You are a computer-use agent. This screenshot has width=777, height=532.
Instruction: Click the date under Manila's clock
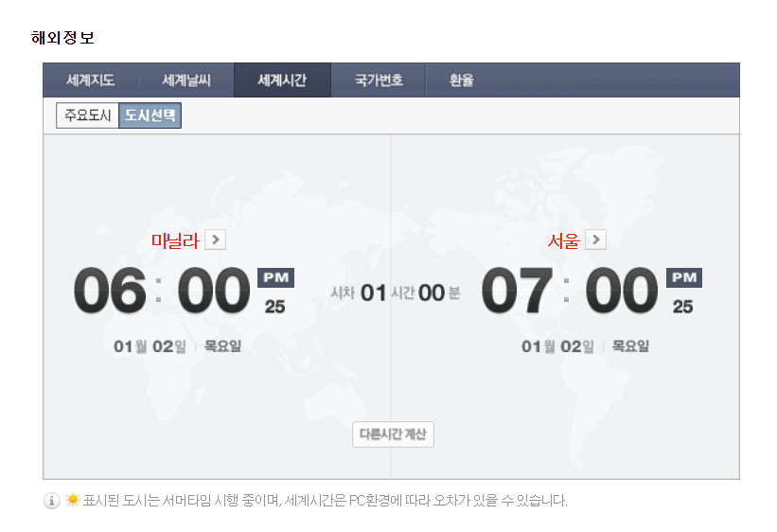pos(177,346)
